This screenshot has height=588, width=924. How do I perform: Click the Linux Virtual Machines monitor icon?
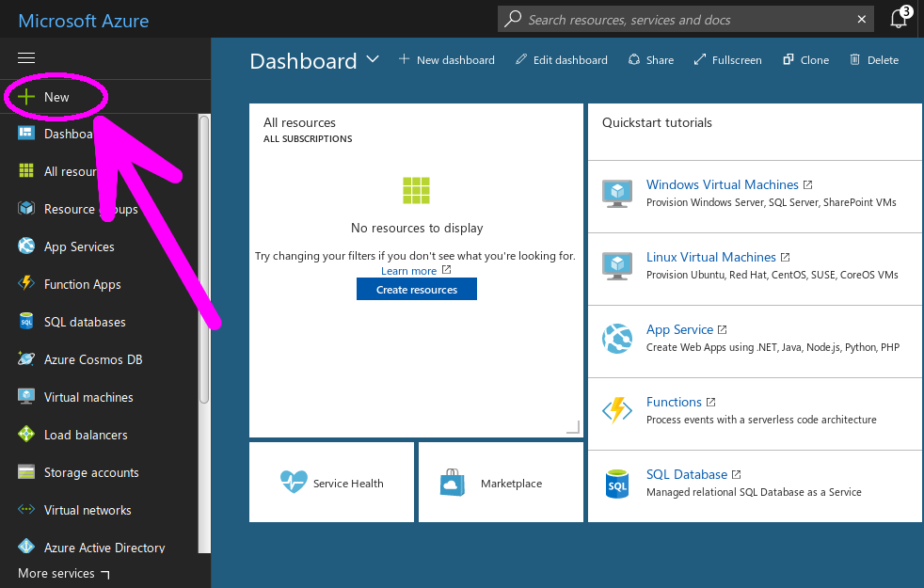[617, 265]
